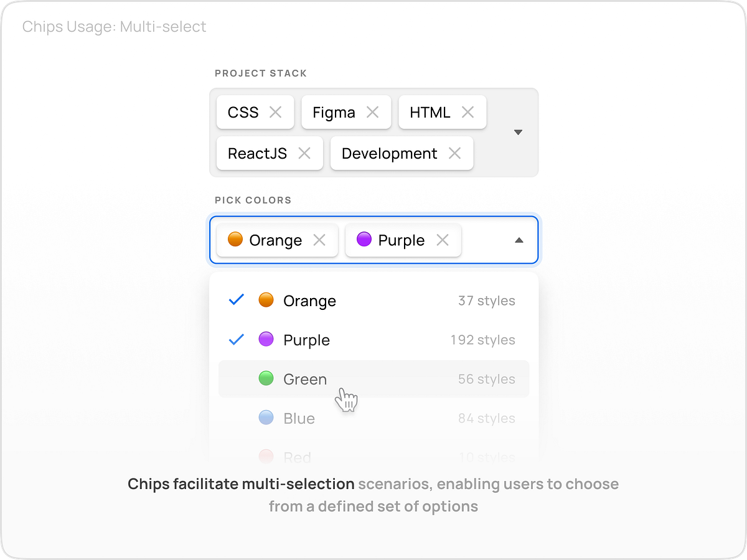Expand the Project Stack dropdown arrow
Viewport: 747px width, 560px height.
click(518, 132)
